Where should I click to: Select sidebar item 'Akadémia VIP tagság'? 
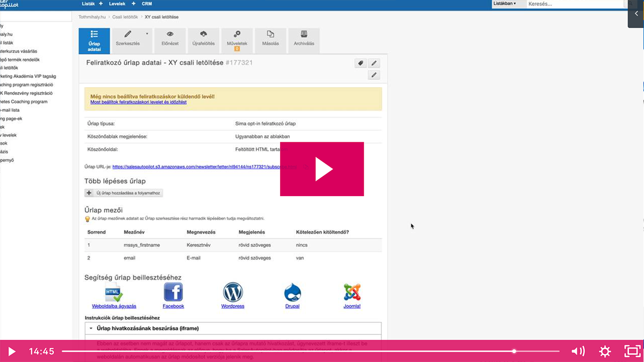point(28,76)
